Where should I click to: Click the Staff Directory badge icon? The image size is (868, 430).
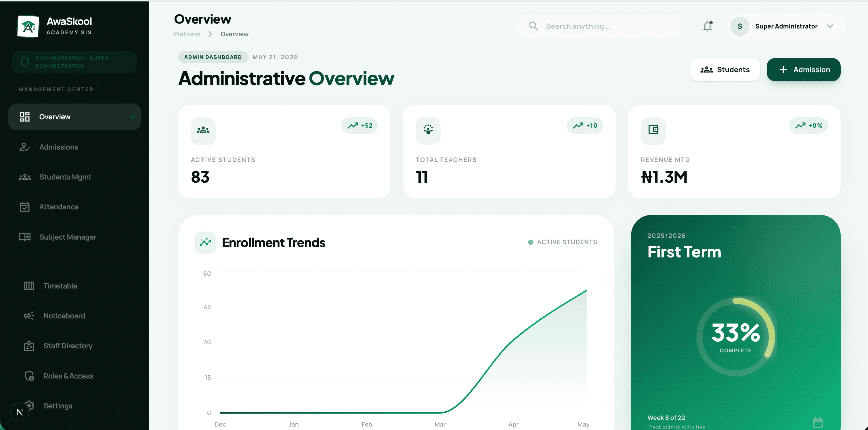[29, 346]
